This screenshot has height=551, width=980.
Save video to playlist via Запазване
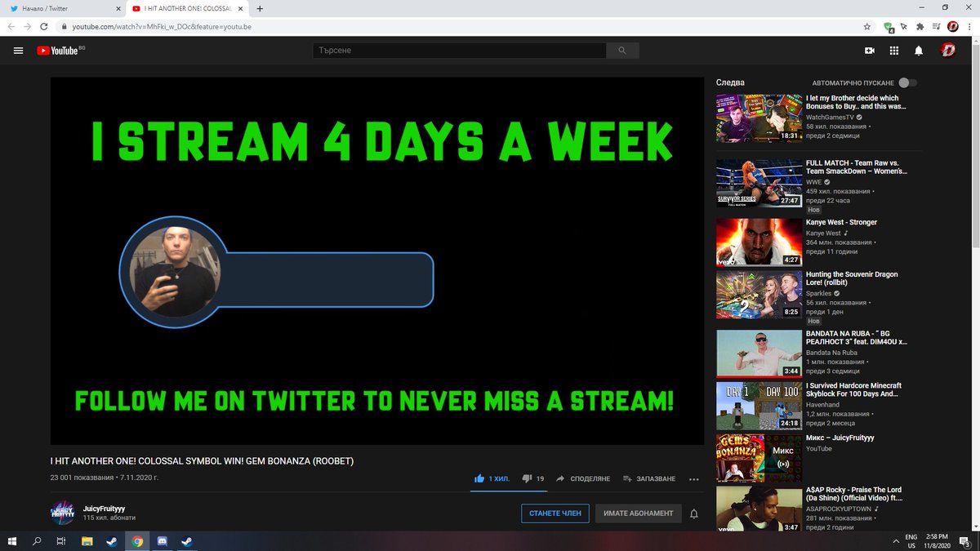click(649, 478)
